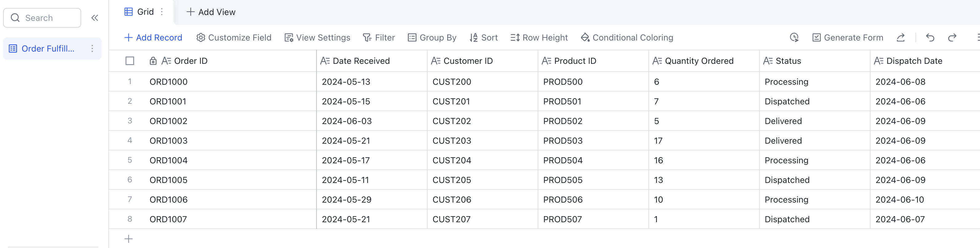Open record history clock icon
Viewport: 980px width, 248px height.
coord(794,37)
